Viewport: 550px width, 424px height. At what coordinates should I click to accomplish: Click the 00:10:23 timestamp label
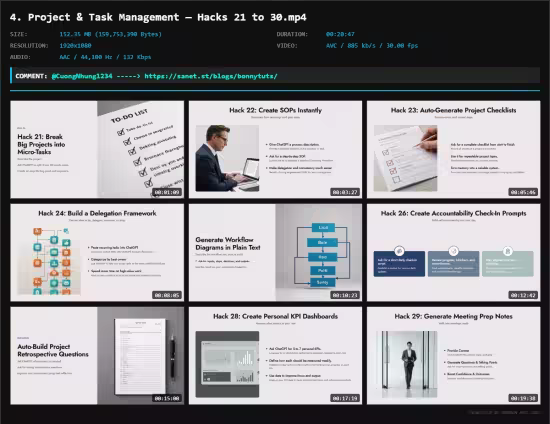(x=345, y=295)
